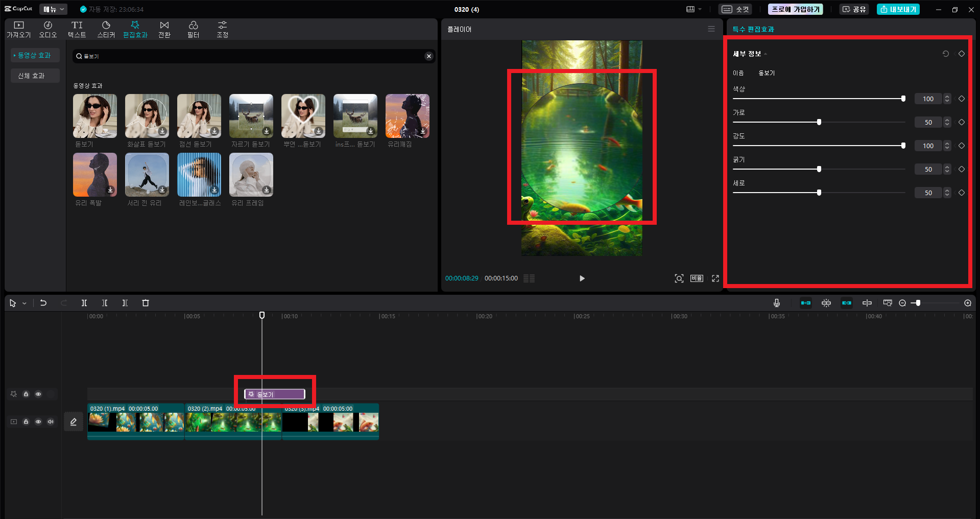Toggle keyframe for 세로 parameter
980x519 pixels.
(962, 193)
